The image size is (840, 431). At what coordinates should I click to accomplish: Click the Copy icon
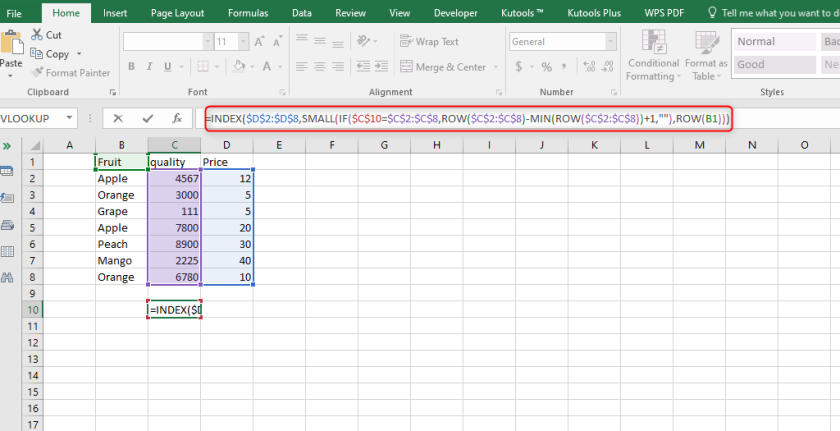36,54
